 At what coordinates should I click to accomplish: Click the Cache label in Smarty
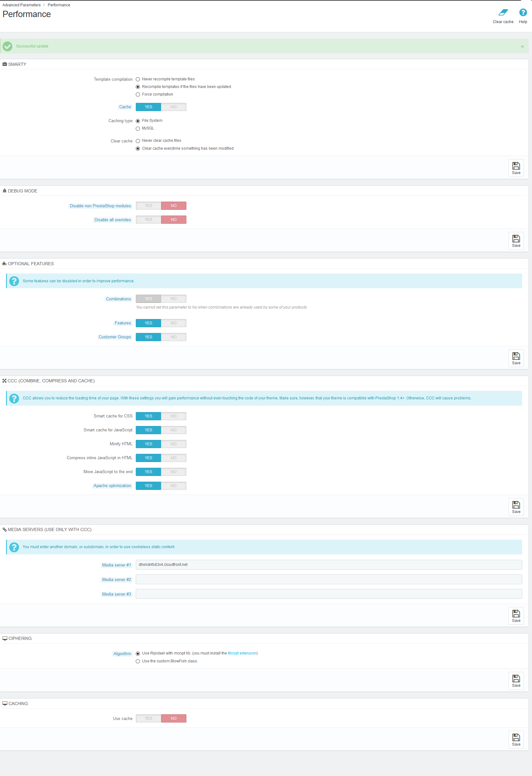point(125,107)
